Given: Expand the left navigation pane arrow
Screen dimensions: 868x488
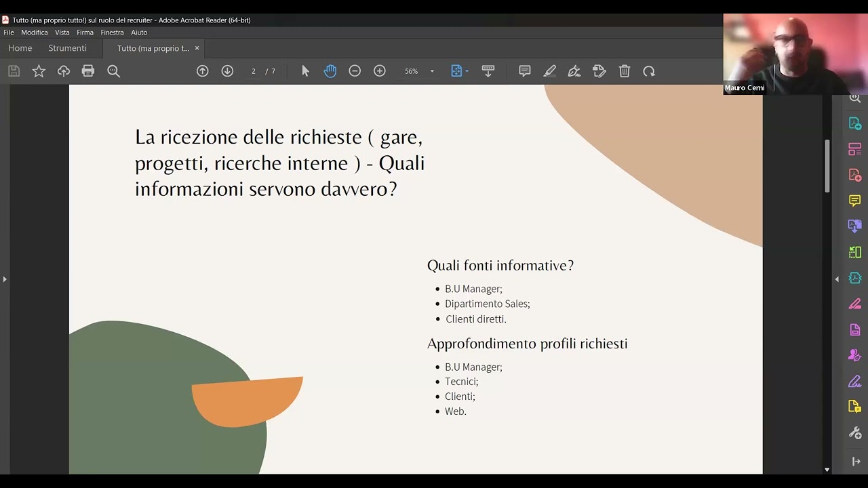Looking at the screenshot, I should point(5,279).
